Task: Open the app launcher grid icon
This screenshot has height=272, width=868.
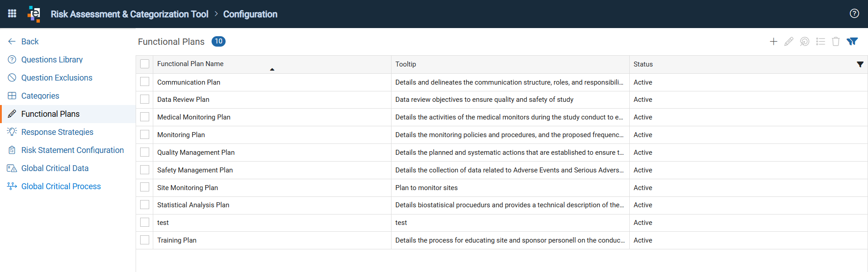Action: point(12,14)
